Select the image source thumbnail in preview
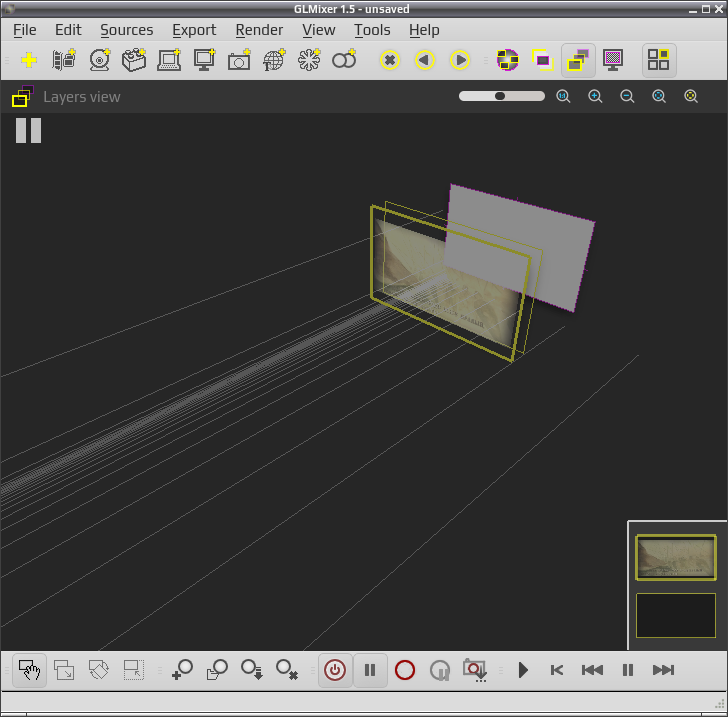Image resolution: width=728 pixels, height=717 pixels. pyautogui.click(x=676, y=557)
